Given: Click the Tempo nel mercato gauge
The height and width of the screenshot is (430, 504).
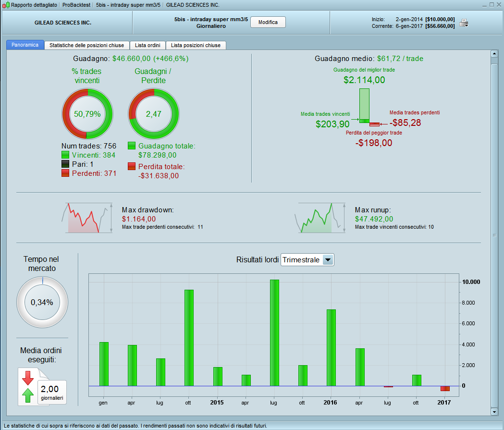Looking at the screenshot, I should coord(42,302).
